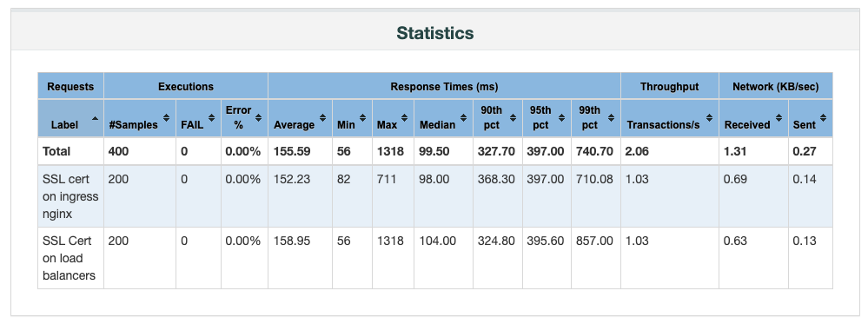Sort table by the Label column arrow

coord(96,118)
